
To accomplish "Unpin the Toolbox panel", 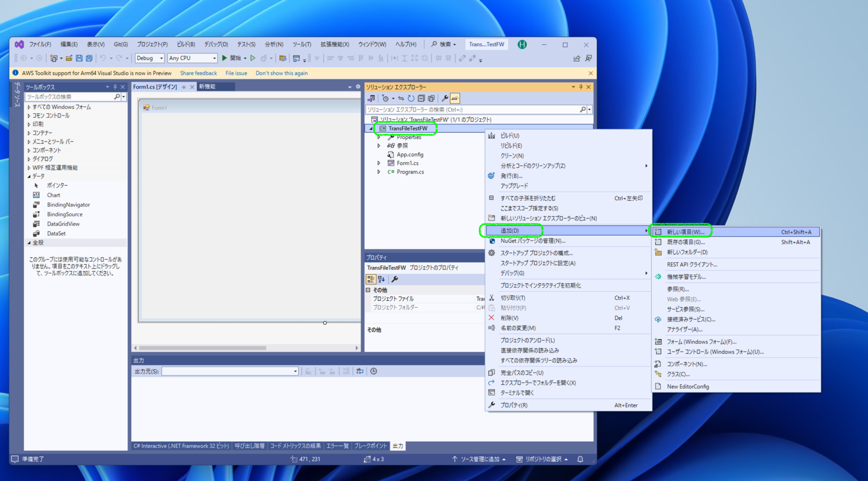I will (x=115, y=86).
